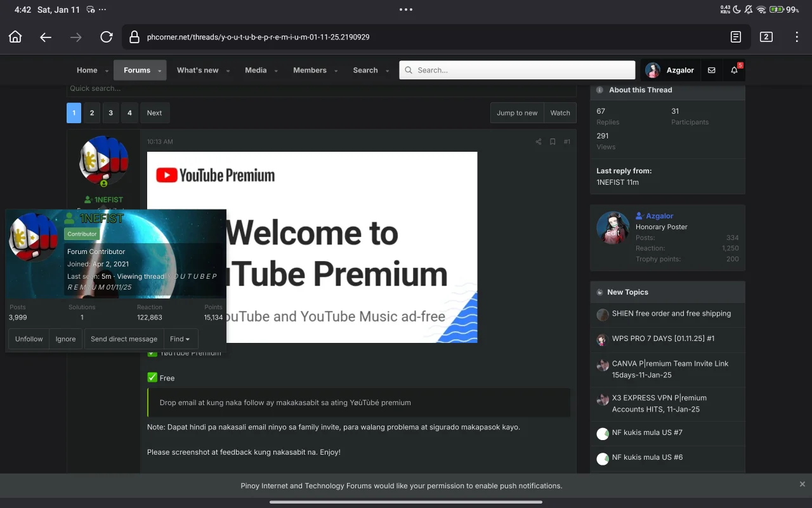Viewport: 812px width, 508px height.
Task: Click Send direct message button
Action: coord(124,339)
